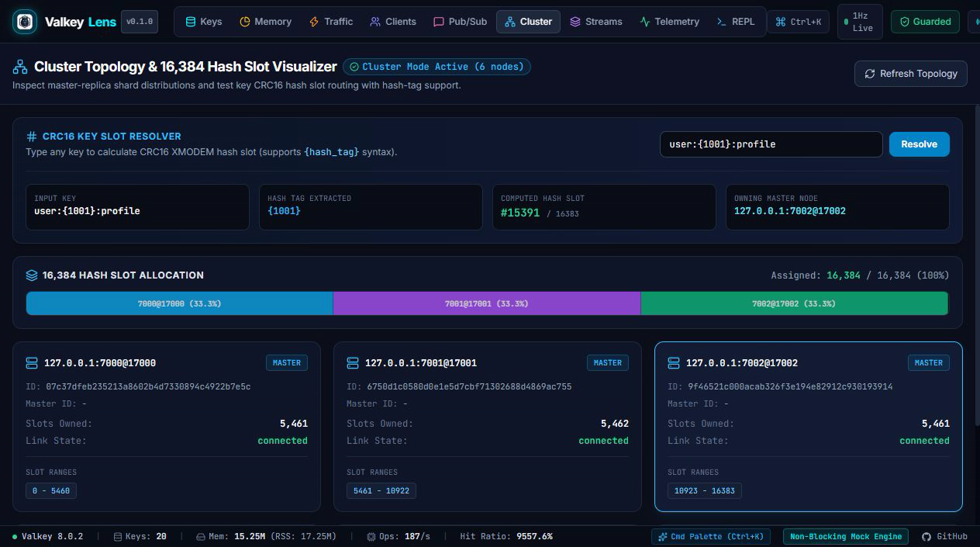Toggle the 1Hz Live refresh indicator
Image resolution: width=980 pixels, height=547 pixels.
[860, 22]
